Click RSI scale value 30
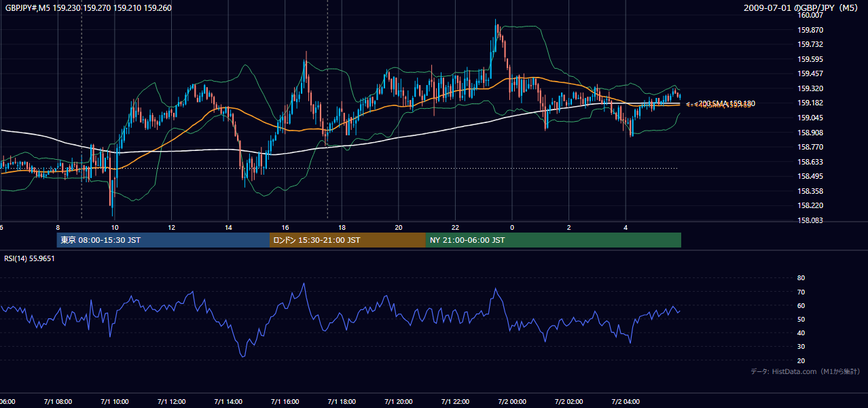 click(801, 347)
